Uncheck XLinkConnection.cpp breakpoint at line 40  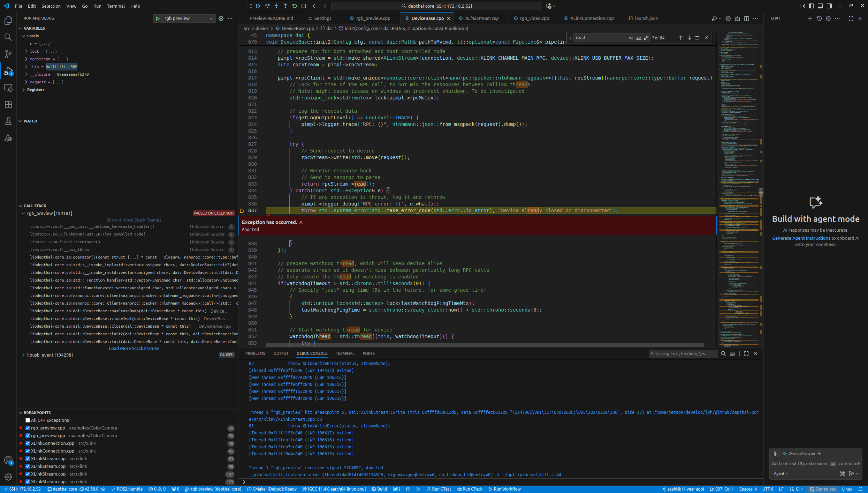coord(28,443)
